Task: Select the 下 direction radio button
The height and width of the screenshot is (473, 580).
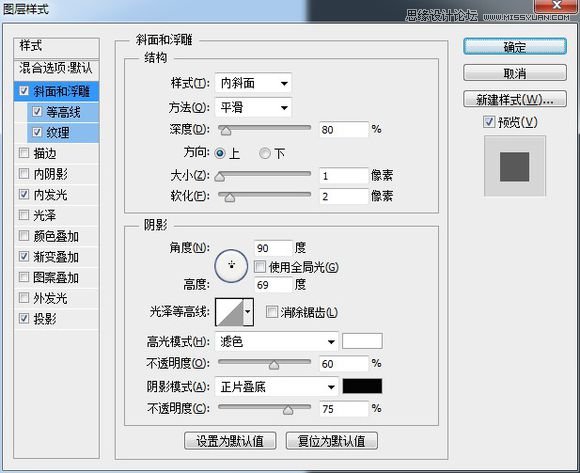Action: pyautogui.click(x=264, y=153)
